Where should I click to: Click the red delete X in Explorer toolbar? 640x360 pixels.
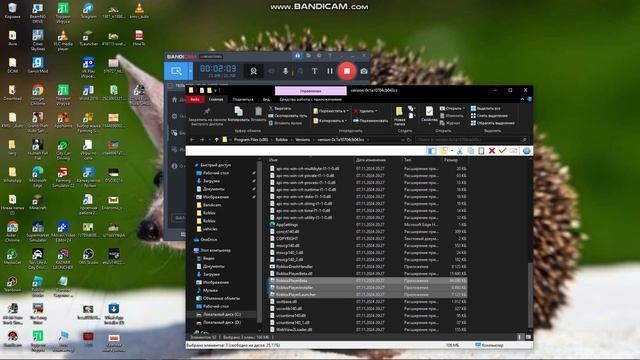(x=492, y=151)
